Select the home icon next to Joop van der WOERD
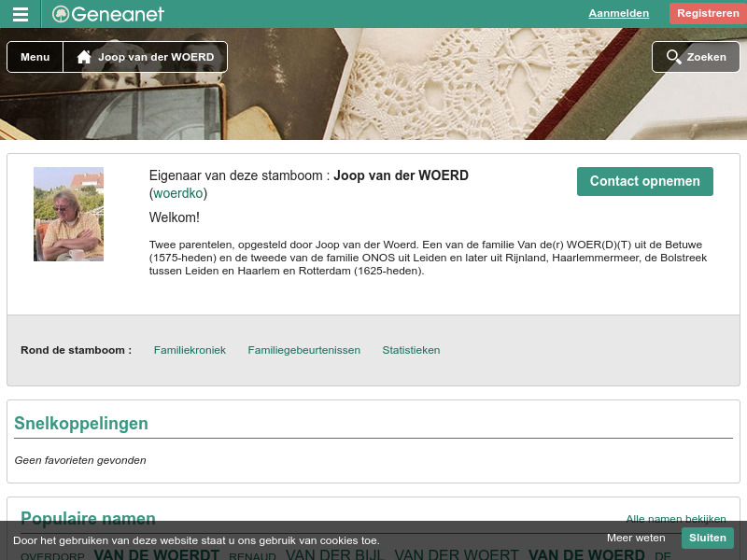 click(x=82, y=57)
